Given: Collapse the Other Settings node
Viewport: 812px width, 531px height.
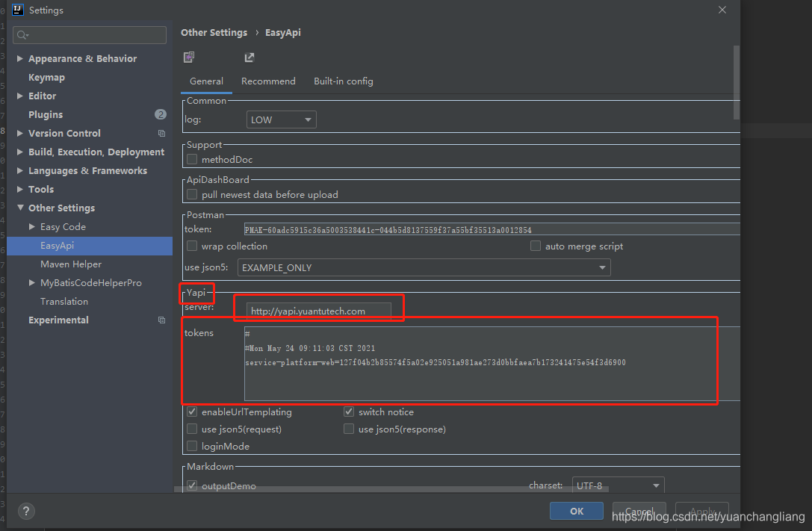Looking at the screenshot, I should (x=20, y=208).
